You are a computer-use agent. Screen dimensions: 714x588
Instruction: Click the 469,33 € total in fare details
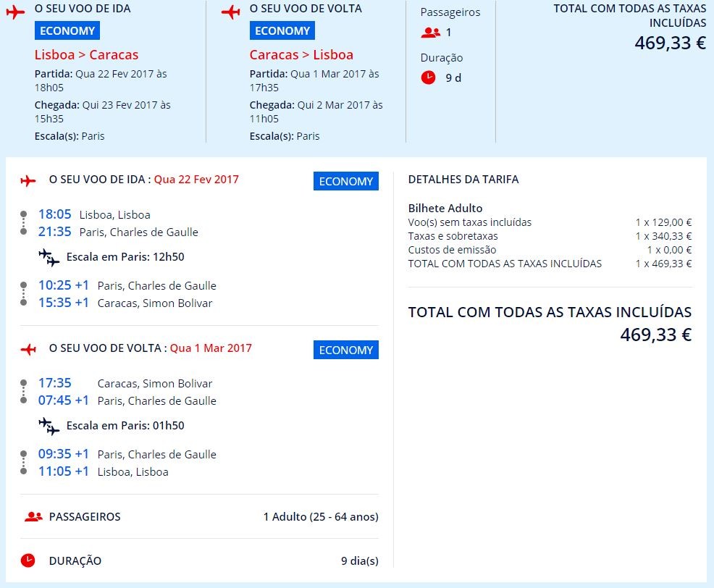(x=655, y=335)
